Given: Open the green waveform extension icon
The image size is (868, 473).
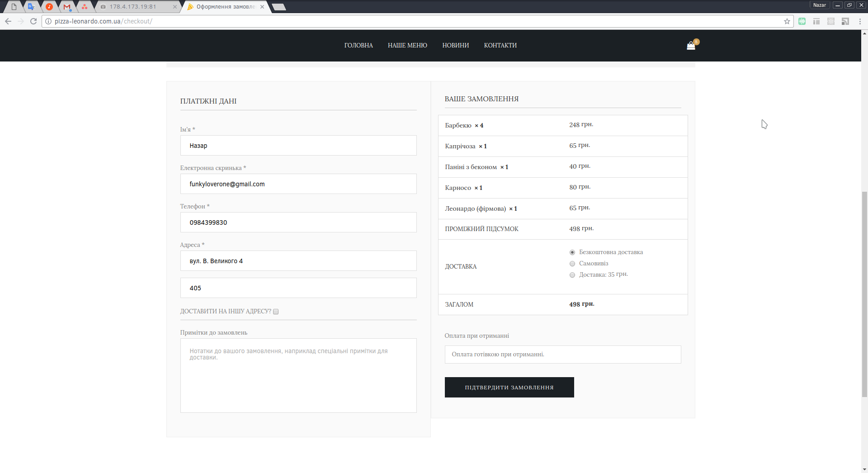Looking at the screenshot, I should 802,21.
